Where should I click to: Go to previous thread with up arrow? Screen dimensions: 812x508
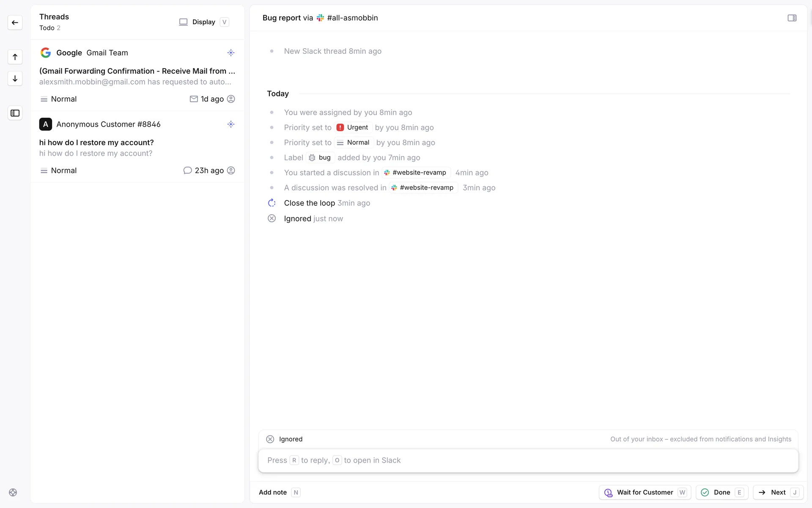pos(15,57)
